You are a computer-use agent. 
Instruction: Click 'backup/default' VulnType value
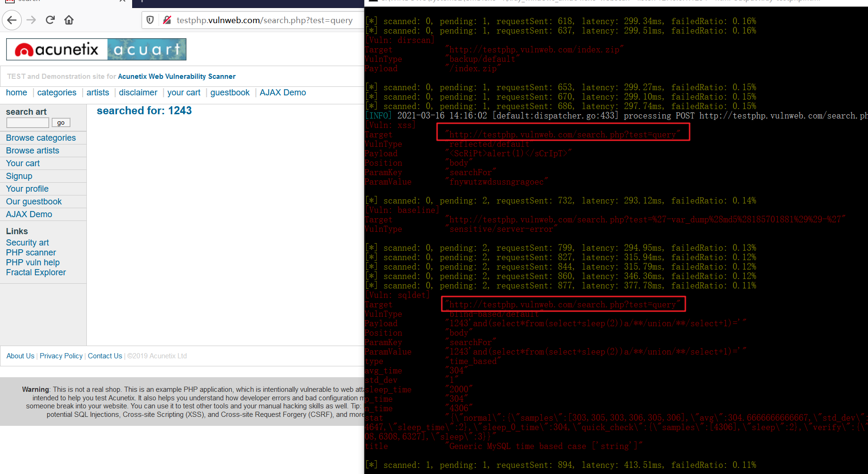click(x=482, y=59)
